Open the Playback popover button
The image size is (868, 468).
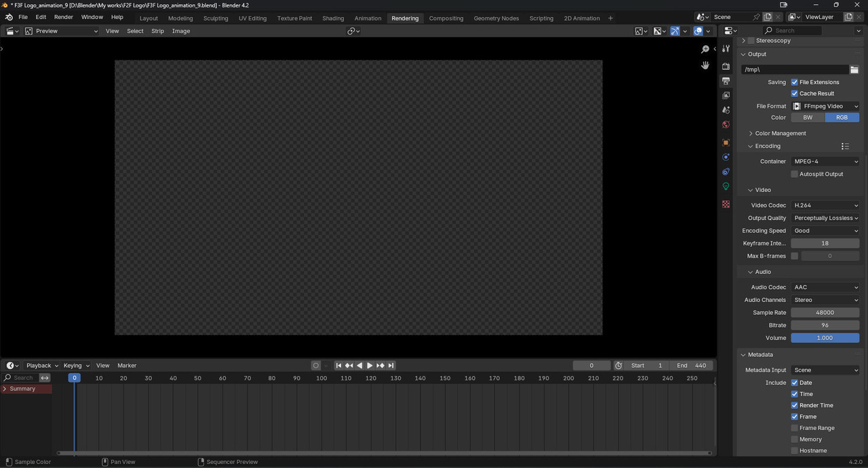[42, 366]
